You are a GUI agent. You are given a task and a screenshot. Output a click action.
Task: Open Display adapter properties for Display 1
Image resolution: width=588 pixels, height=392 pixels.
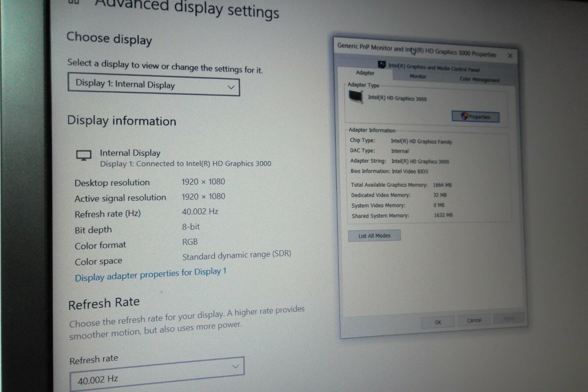tap(151, 275)
